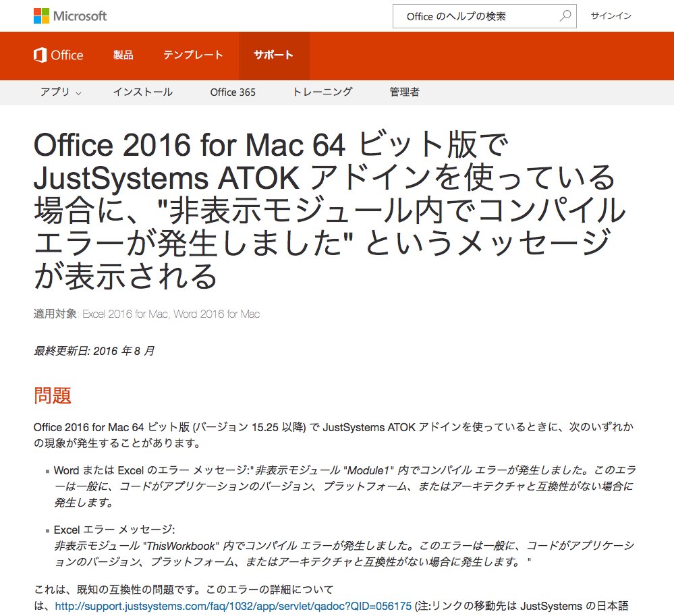Screen dimensions: 674x616
Task: Click the アプリ menu label
Action: point(55,92)
